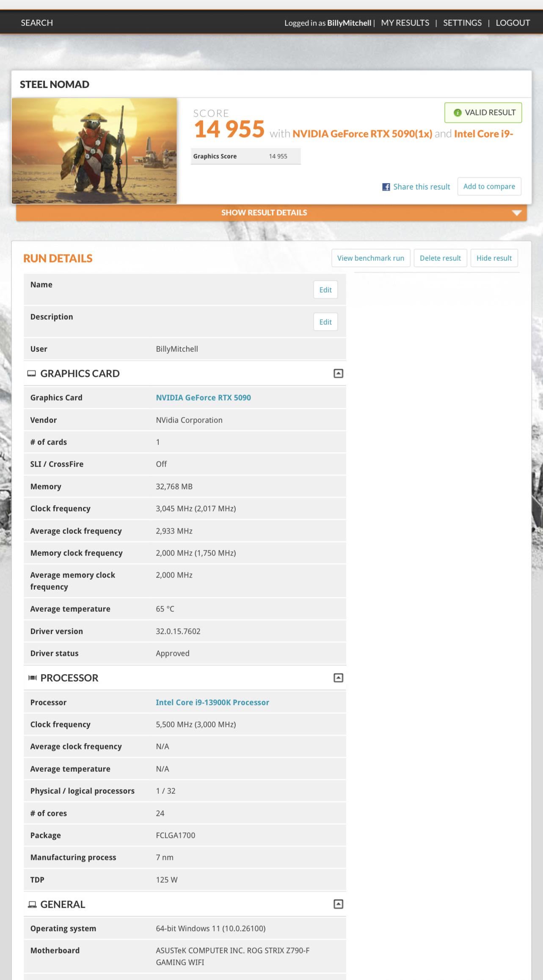This screenshot has height=980, width=543.
Task: Click the Manufacturing process 7 nm value
Action: pyautogui.click(x=165, y=857)
